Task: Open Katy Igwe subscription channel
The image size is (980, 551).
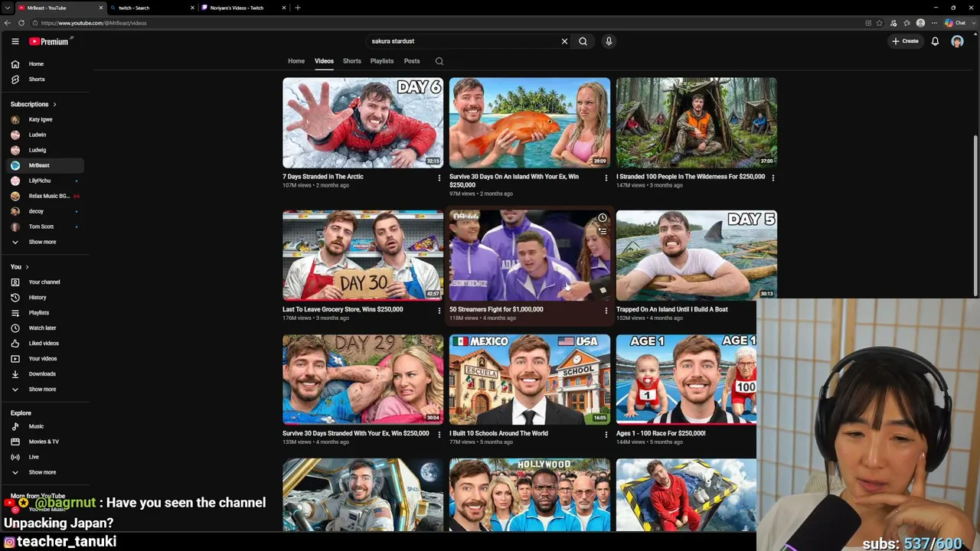Action: 46,119
